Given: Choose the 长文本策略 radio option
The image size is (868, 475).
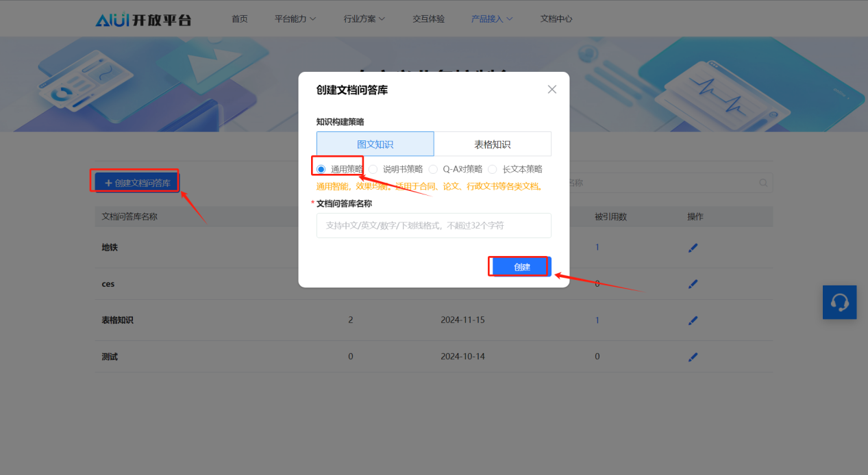Looking at the screenshot, I should pyautogui.click(x=493, y=169).
